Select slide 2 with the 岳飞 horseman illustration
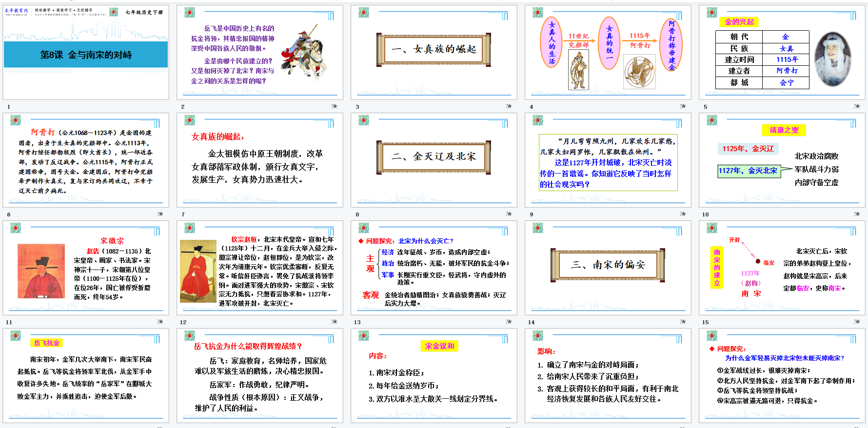868x428 pixels. [260, 53]
